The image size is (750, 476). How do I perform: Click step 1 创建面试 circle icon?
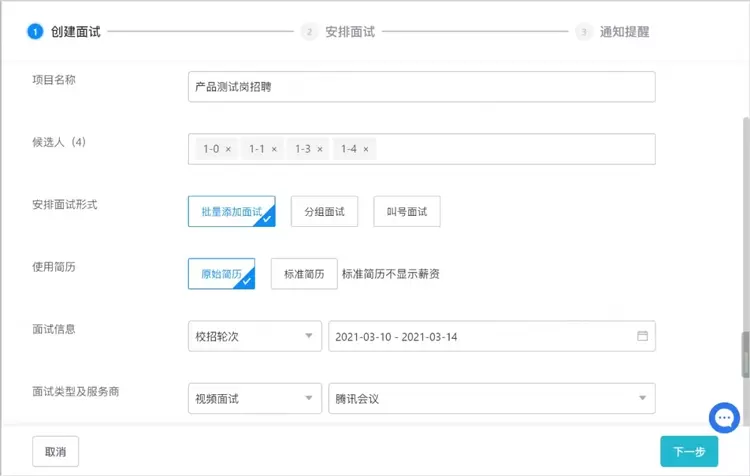coord(35,32)
